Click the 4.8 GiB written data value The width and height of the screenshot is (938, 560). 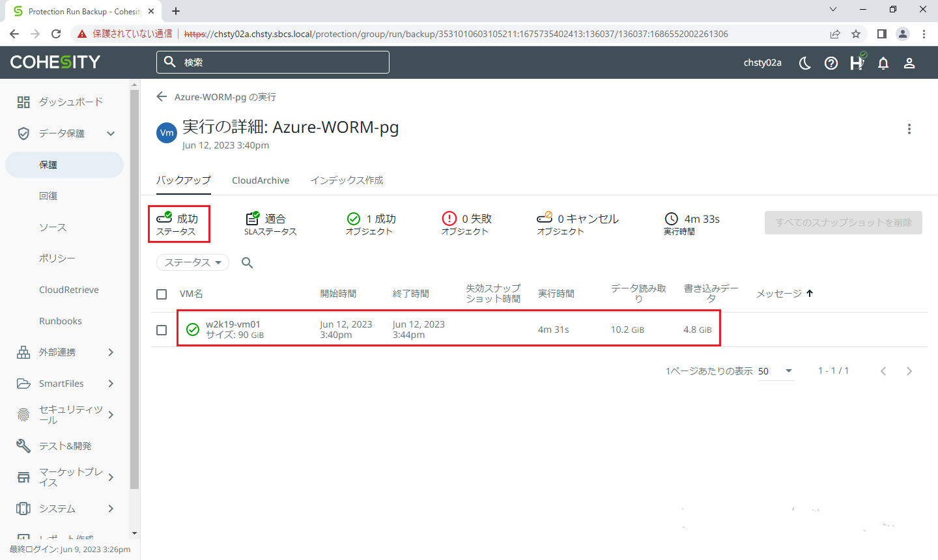pyautogui.click(x=698, y=329)
